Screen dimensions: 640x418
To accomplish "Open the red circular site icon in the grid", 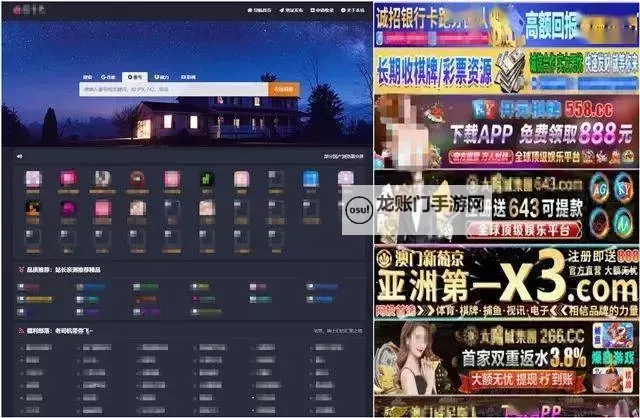I will (137, 179).
